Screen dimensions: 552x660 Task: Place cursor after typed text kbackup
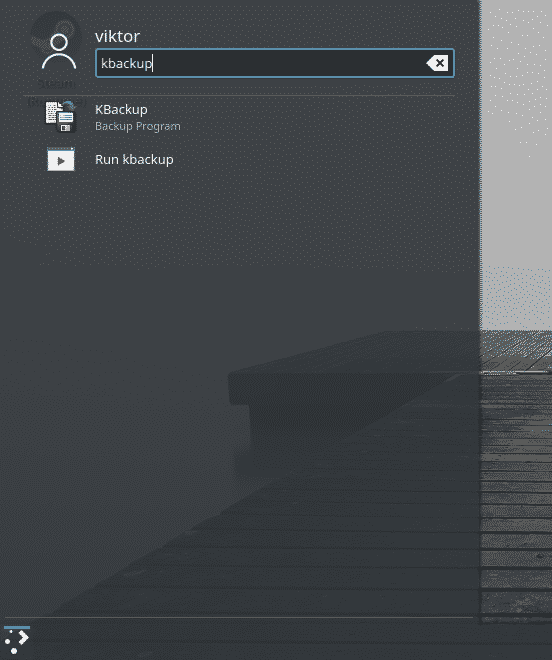coord(153,63)
